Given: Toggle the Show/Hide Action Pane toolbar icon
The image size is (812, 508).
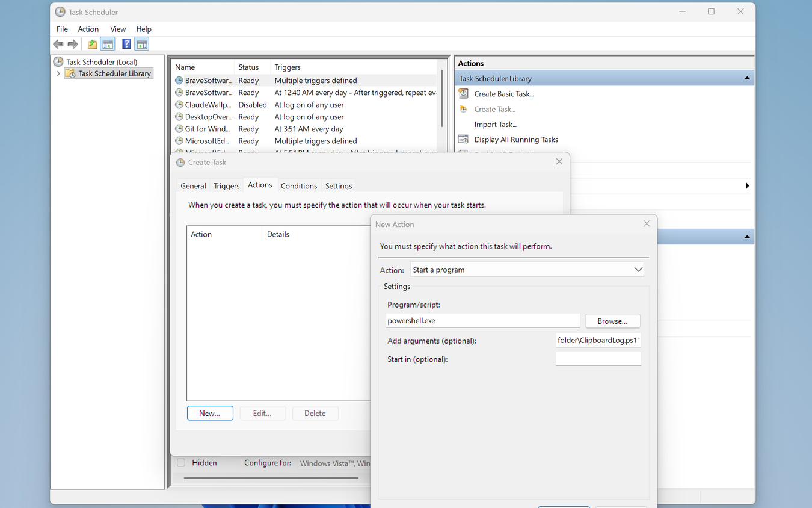Looking at the screenshot, I should point(142,44).
